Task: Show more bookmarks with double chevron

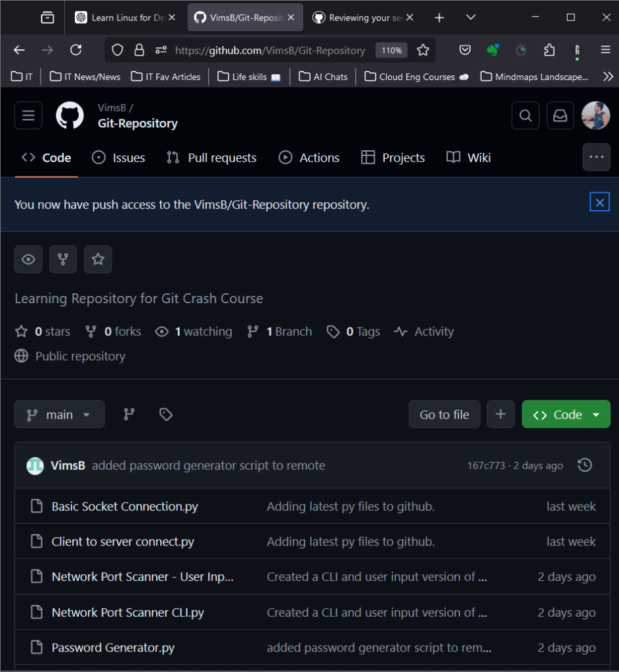Action: click(608, 77)
